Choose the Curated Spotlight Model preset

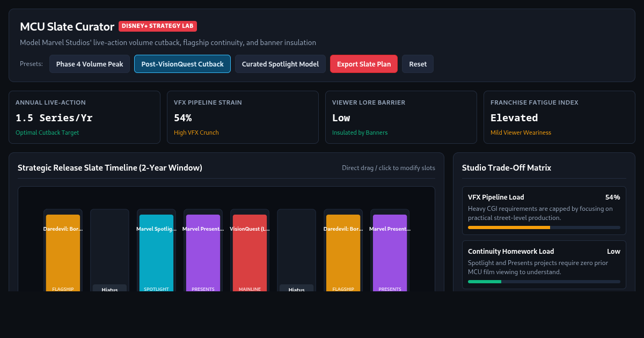[x=280, y=64]
